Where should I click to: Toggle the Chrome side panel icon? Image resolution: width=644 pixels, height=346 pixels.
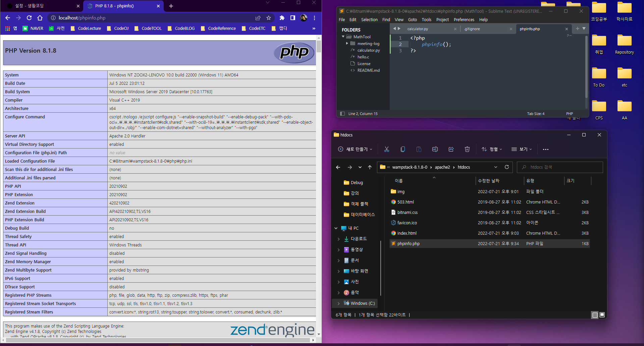click(x=293, y=18)
